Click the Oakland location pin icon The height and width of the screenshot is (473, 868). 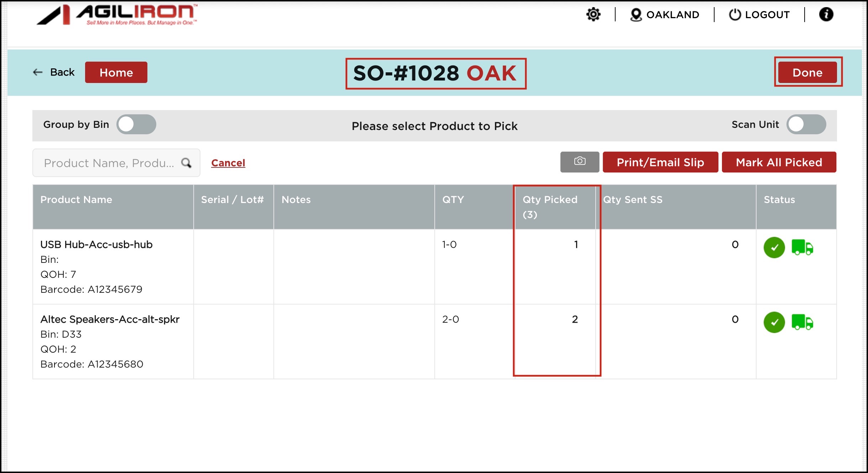tap(636, 15)
